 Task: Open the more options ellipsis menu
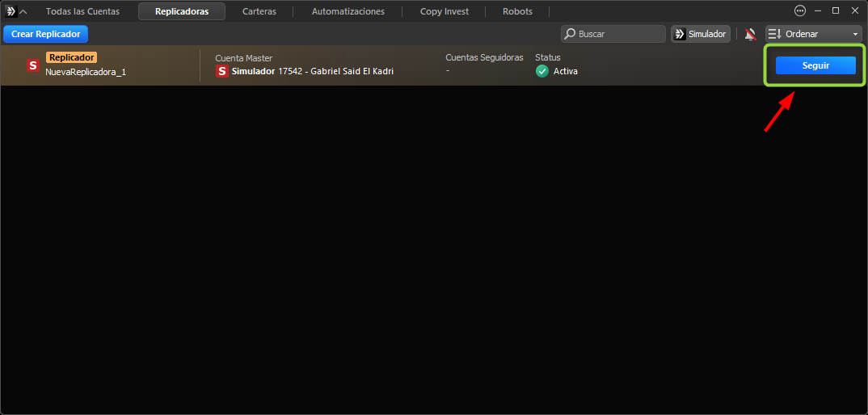pyautogui.click(x=800, y=10)
